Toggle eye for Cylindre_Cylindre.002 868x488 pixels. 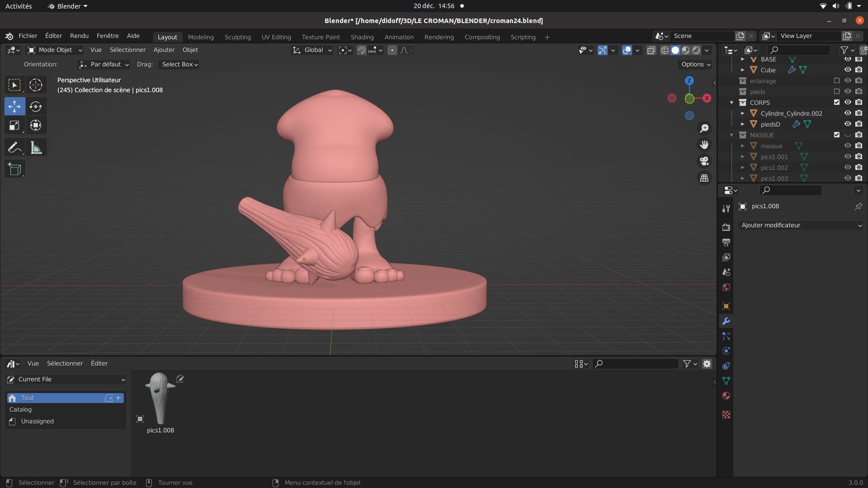tap(848, 113)
